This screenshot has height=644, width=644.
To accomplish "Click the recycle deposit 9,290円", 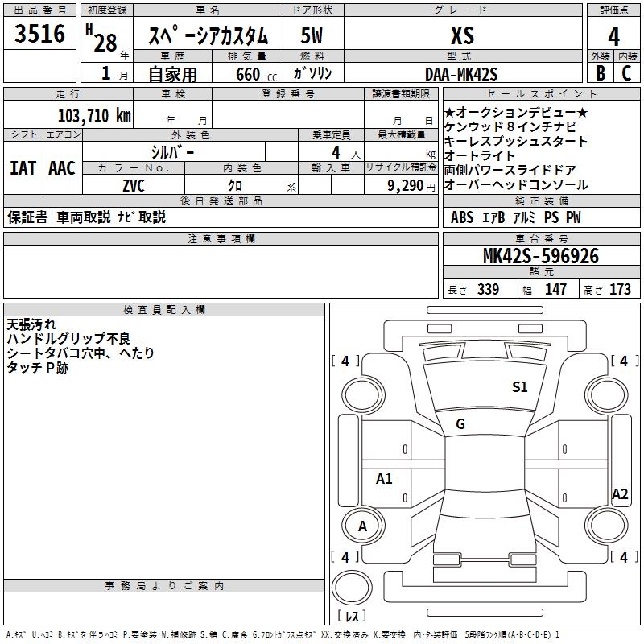I will (x=411, y=186).
